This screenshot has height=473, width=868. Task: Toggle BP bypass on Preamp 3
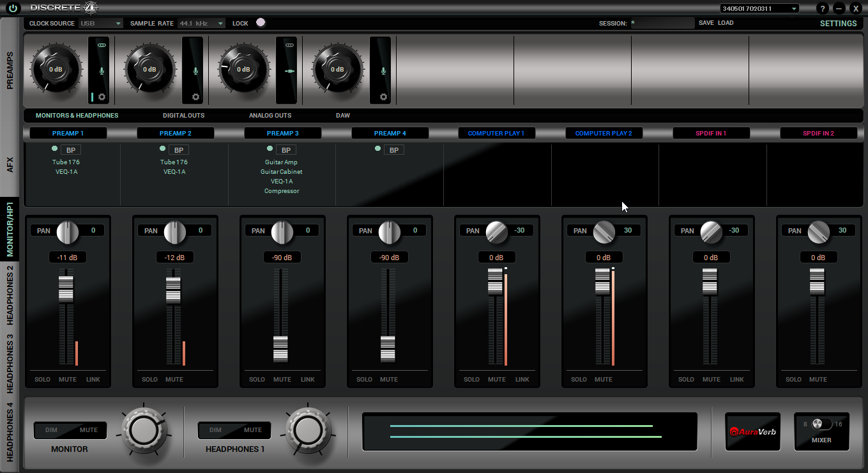(x=286, y=150)
